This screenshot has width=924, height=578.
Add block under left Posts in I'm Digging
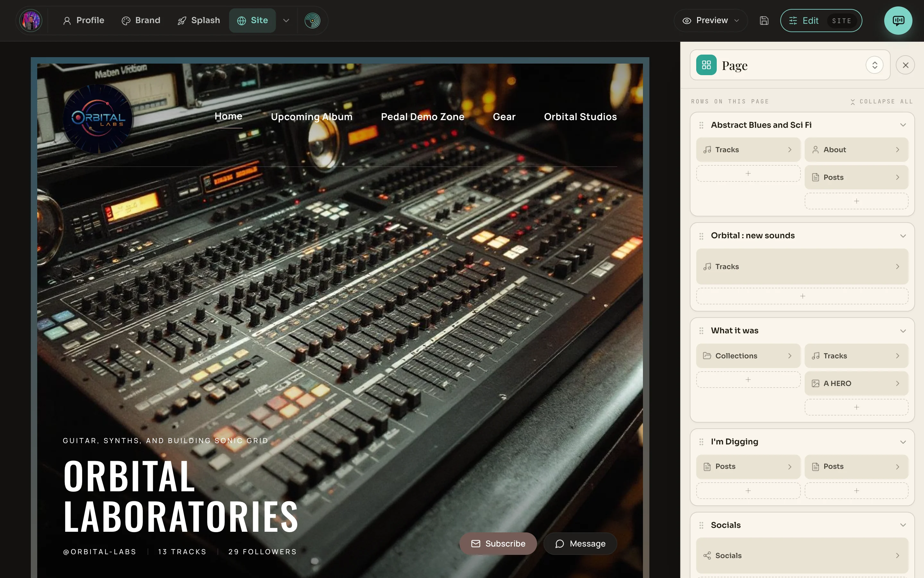[748, 490]
